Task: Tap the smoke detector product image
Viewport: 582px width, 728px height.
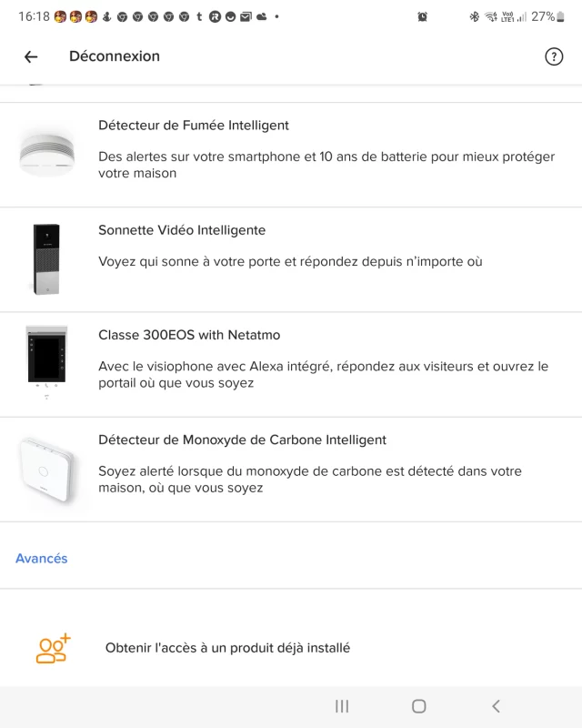Action: (x=46, y=153)
